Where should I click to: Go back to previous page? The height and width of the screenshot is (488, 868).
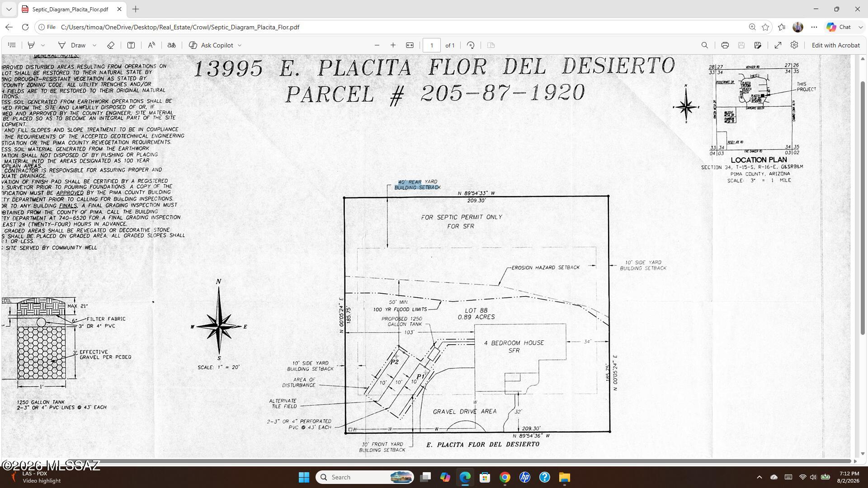point(9,27)
